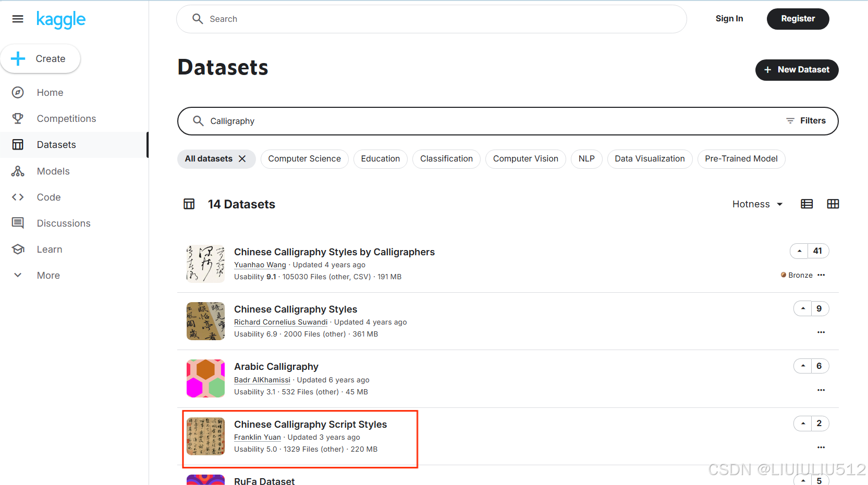The height and width of the screenshot is (485, 868).
Task: Click the Models network icon
Action: point(18,171)
